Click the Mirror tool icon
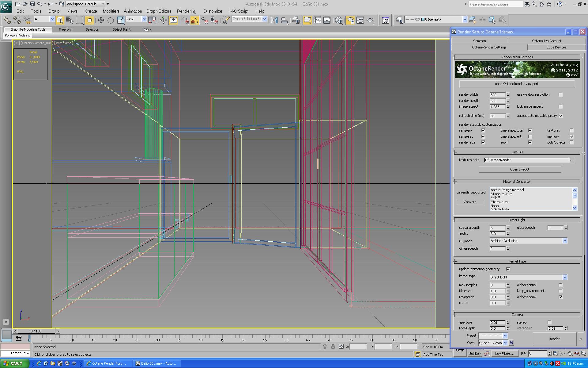This screenshot has width=588, height=368. 274,20
